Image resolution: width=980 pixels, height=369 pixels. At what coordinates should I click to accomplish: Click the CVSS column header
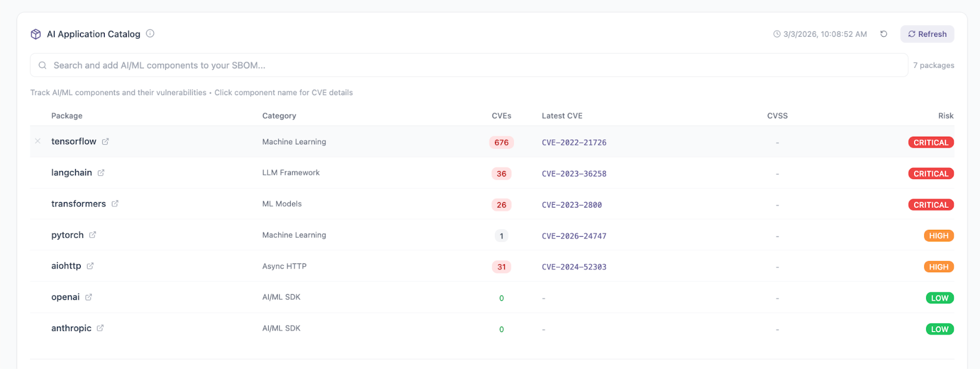tap(777, 116)
